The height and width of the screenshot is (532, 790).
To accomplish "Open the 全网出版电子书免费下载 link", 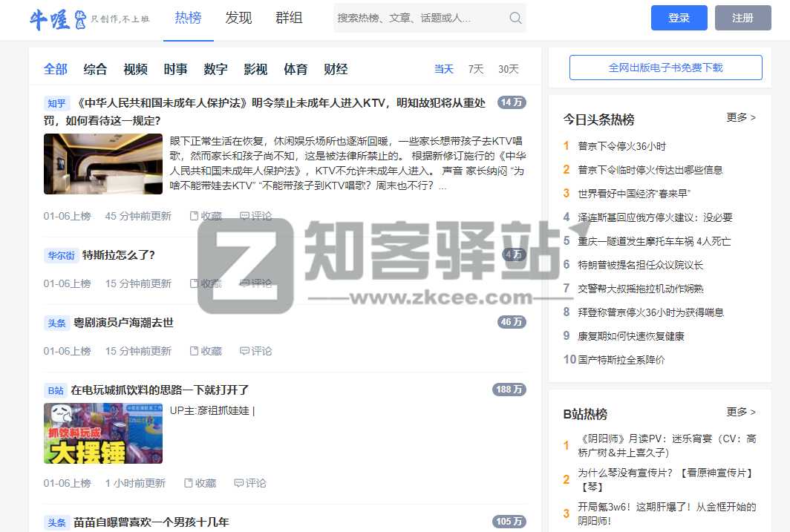I will click(x=665, y=68).
